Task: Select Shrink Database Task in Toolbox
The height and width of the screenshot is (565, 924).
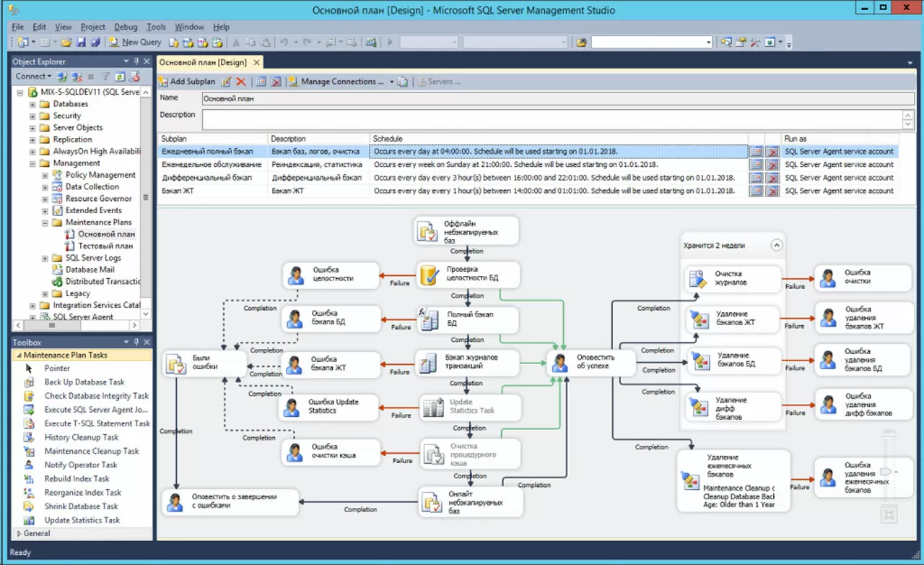Action: pos(82,506)
